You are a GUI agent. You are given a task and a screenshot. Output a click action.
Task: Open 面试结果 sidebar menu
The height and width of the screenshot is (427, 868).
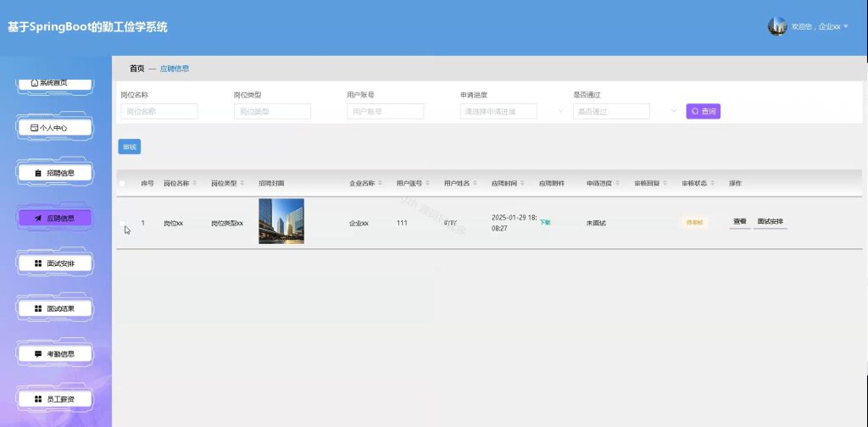tap(55, 308)
